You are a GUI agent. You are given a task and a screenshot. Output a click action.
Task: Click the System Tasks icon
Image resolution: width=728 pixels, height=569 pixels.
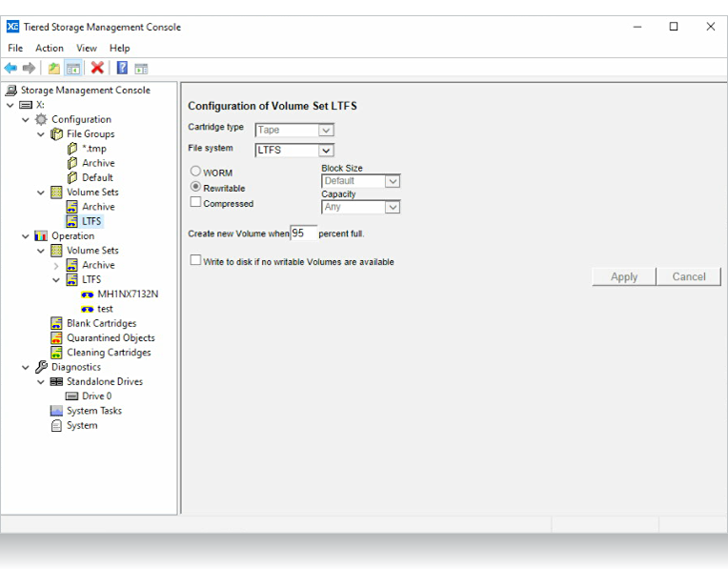coord(56,411)
